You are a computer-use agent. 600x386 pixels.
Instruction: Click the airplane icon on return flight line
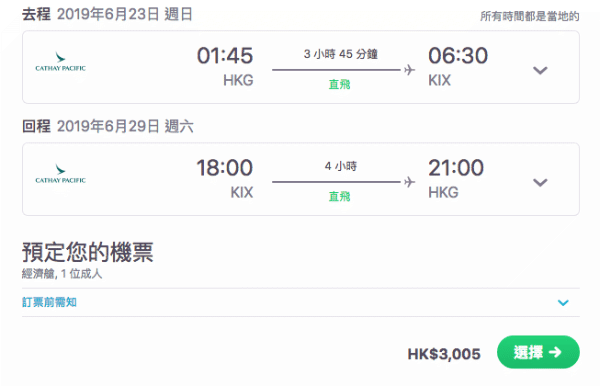(x=409, y=182)
